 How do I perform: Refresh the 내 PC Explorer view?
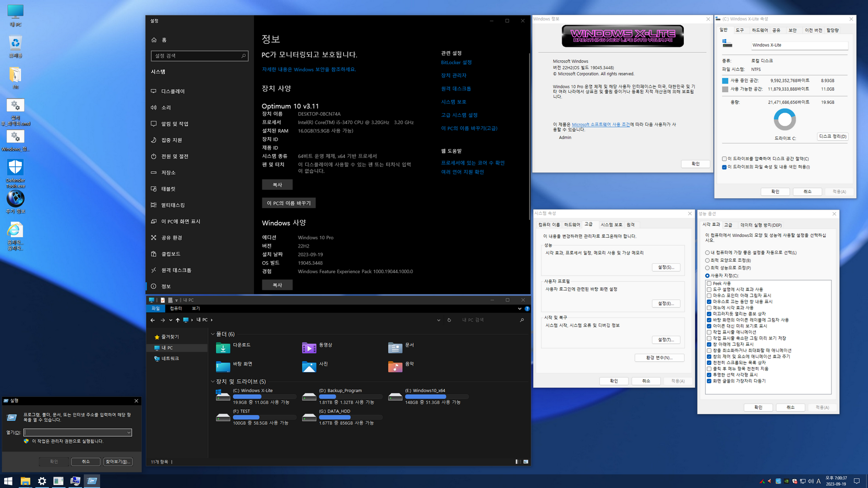point(449,320)
